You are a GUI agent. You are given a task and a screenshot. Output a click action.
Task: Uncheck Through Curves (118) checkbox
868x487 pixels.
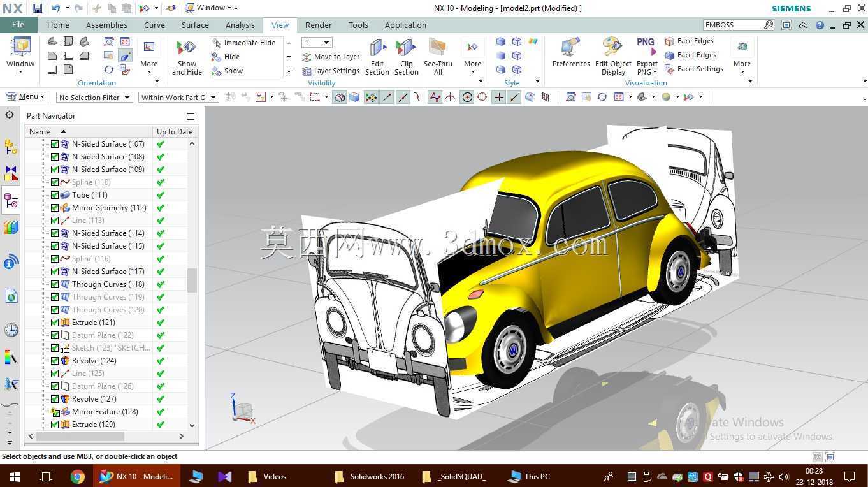point(55,284)
